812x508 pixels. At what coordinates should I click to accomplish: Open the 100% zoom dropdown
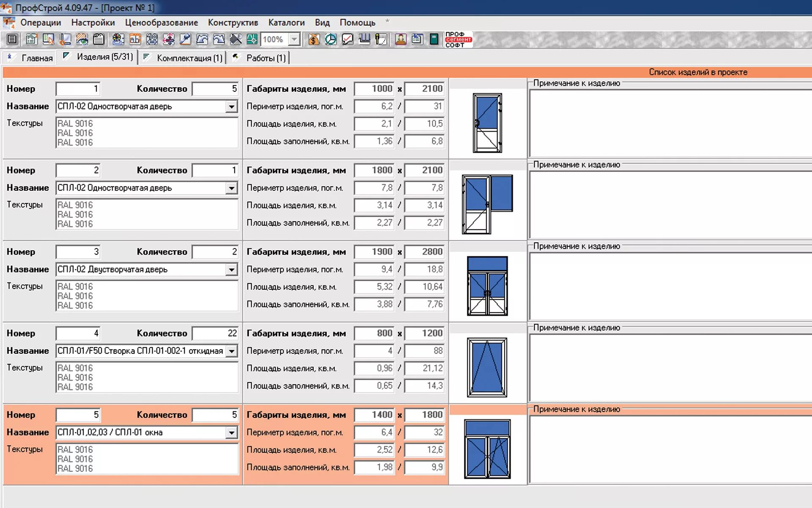point(294,39)
